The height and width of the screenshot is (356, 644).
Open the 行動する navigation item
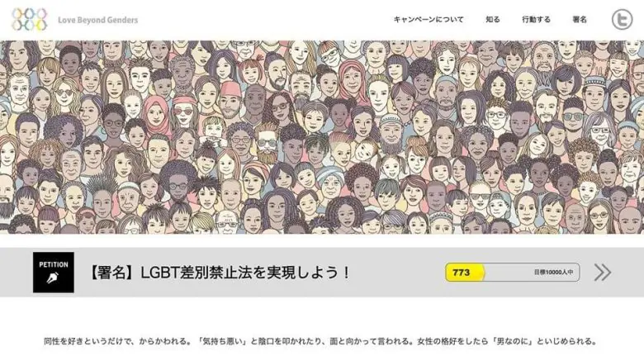(536, 19)
